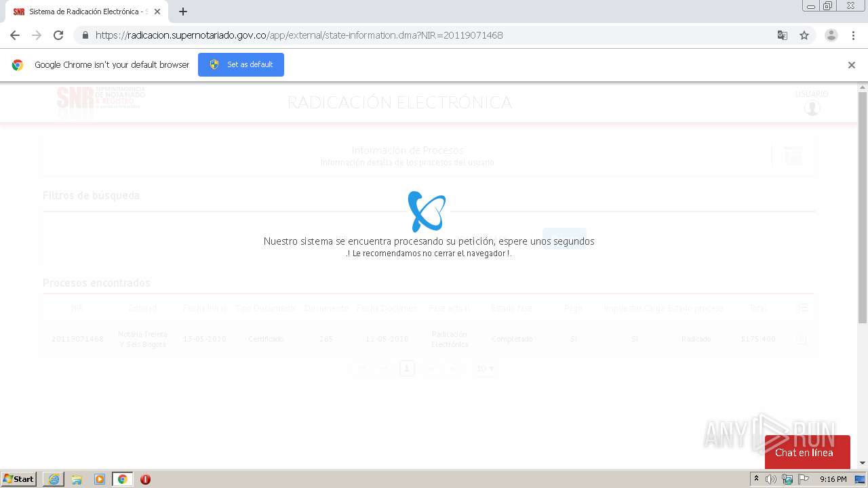Click page number 1 in pagination

point(407,369)
